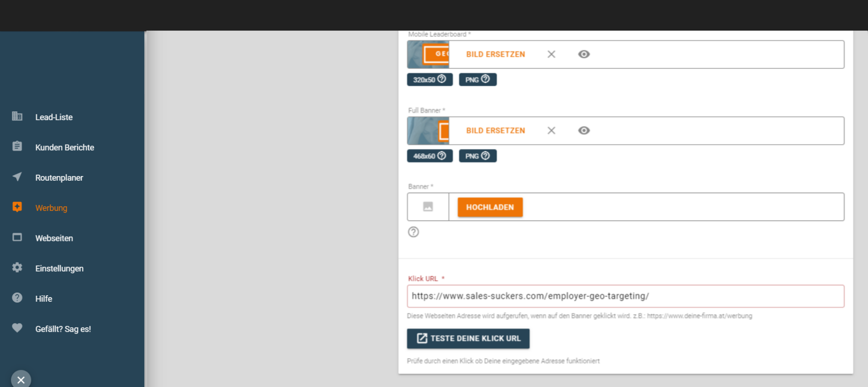Screen dimensions: 868x387
Task: Click the Hilfe question mark icon
Action: click(17, 298)
